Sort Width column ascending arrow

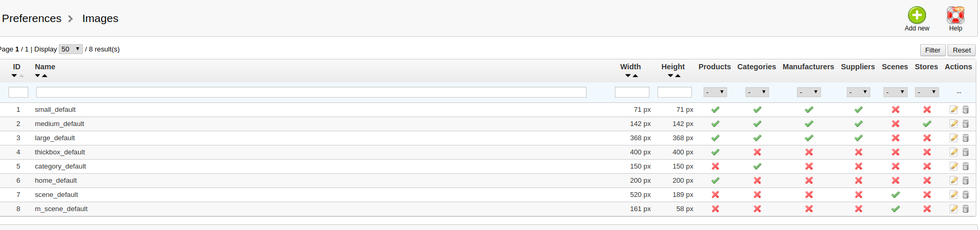tap(635, 76)
